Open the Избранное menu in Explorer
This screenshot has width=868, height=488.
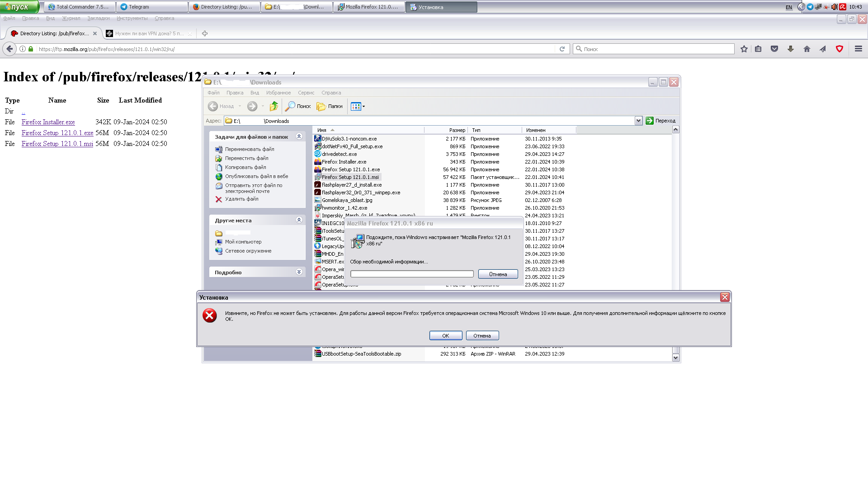pos(278,93)
